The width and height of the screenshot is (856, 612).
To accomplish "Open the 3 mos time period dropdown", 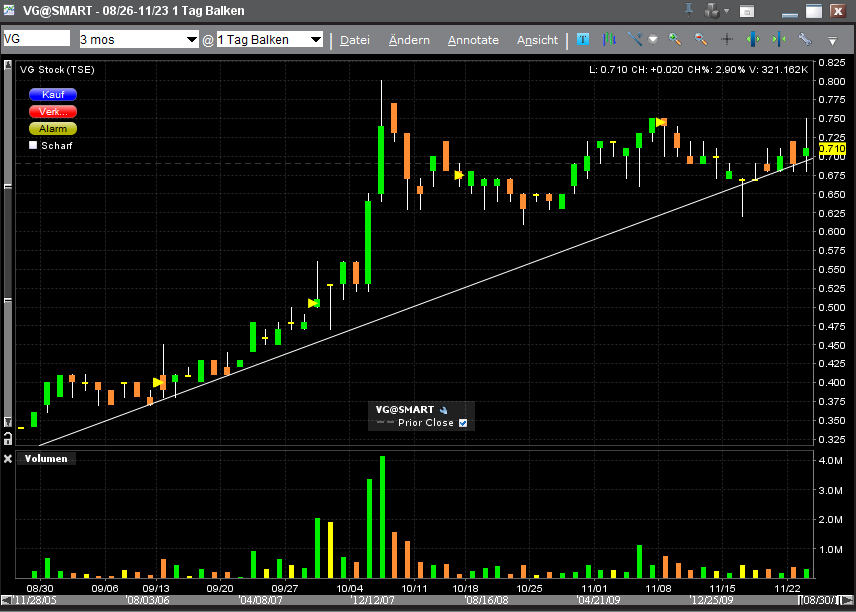I will tap(139, 39).
